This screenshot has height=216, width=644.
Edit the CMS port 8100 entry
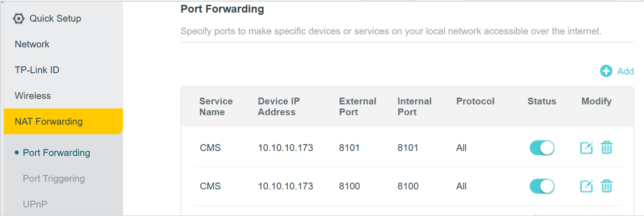click(x=586, y=186)
